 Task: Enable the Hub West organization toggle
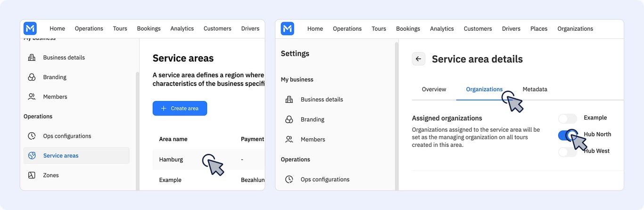click(x=568, y=152)
